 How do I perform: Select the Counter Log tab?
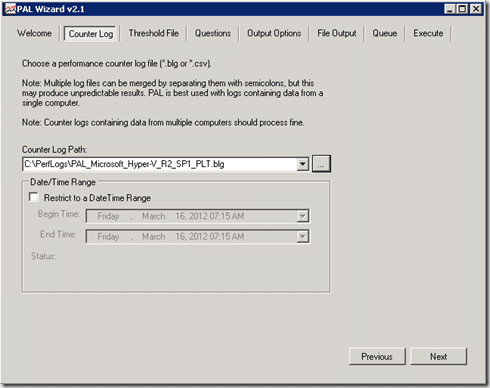(x=91, y=34)
